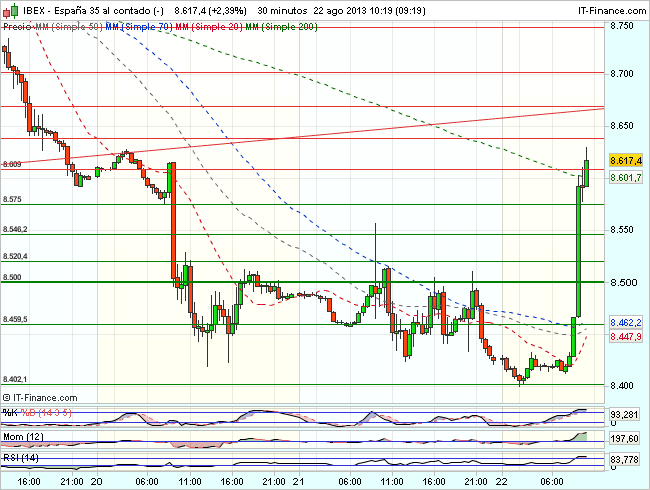650x490 pixels.
Task: Toggle the MM (Simple 20) red legend label
Action: [x=213, y=27]
